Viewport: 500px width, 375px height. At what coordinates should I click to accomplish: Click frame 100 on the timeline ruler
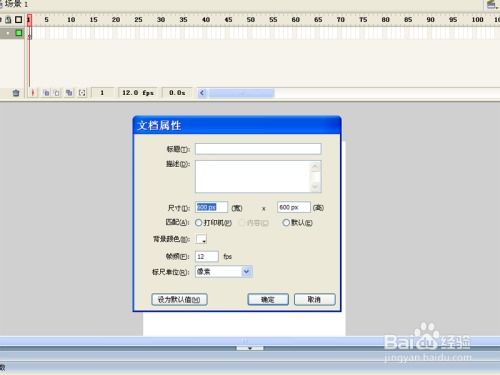[x=477, y=20]
